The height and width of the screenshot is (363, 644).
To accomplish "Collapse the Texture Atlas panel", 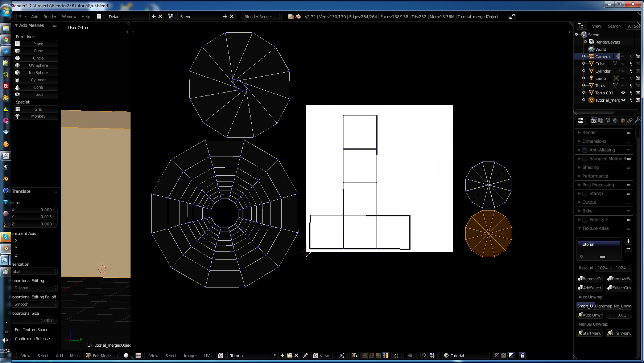I will (x=595, y=228).
